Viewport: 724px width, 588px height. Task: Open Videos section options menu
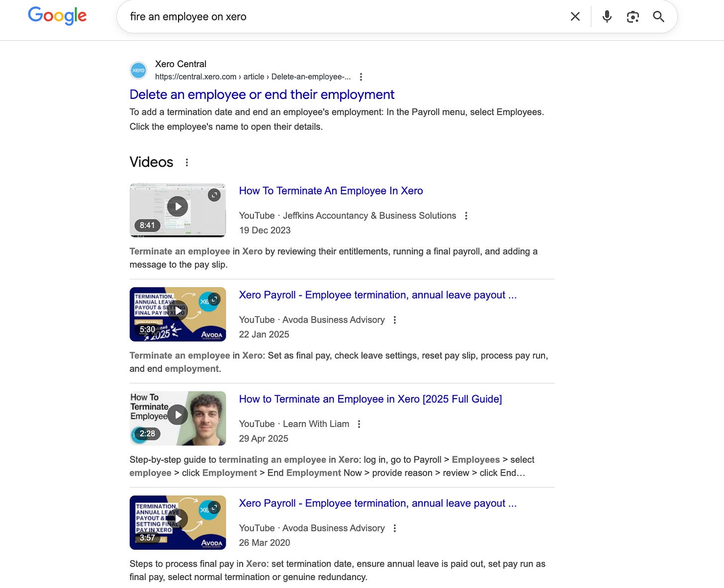pyautogui.click(x=187, y=163)
